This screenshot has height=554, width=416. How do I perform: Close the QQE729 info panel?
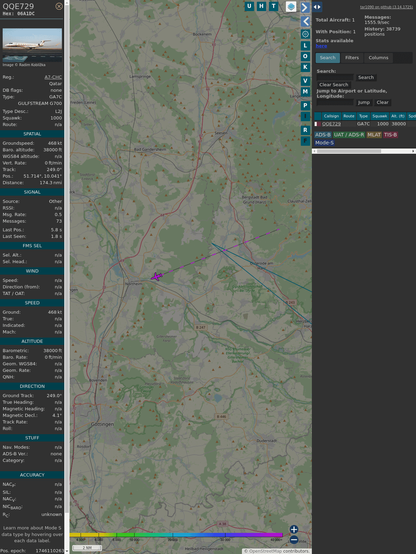(x=59, y=6)
